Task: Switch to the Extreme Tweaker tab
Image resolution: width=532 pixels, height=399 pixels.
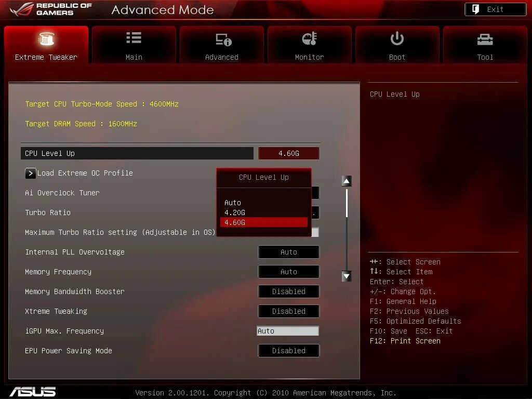Action: tap(46, 45)
